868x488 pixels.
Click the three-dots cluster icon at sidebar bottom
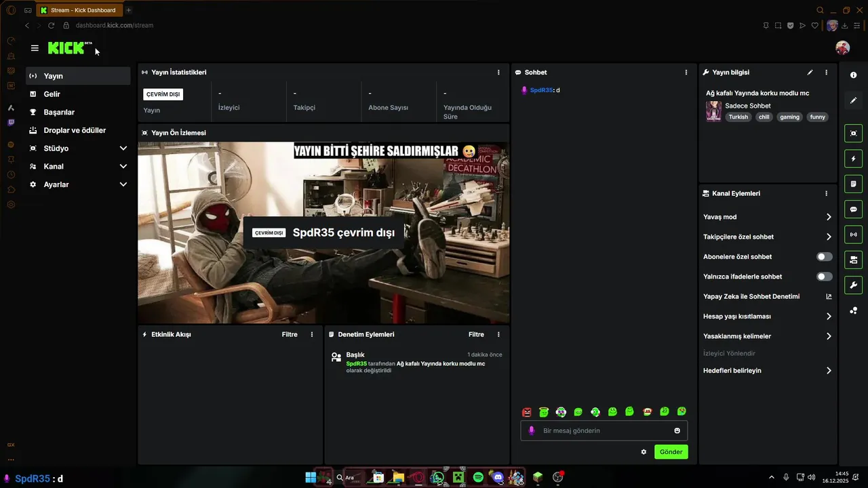[853, 310]
